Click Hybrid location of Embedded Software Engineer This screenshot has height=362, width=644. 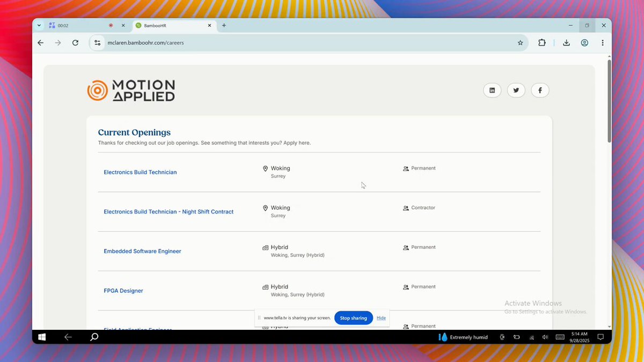[279, 247]
